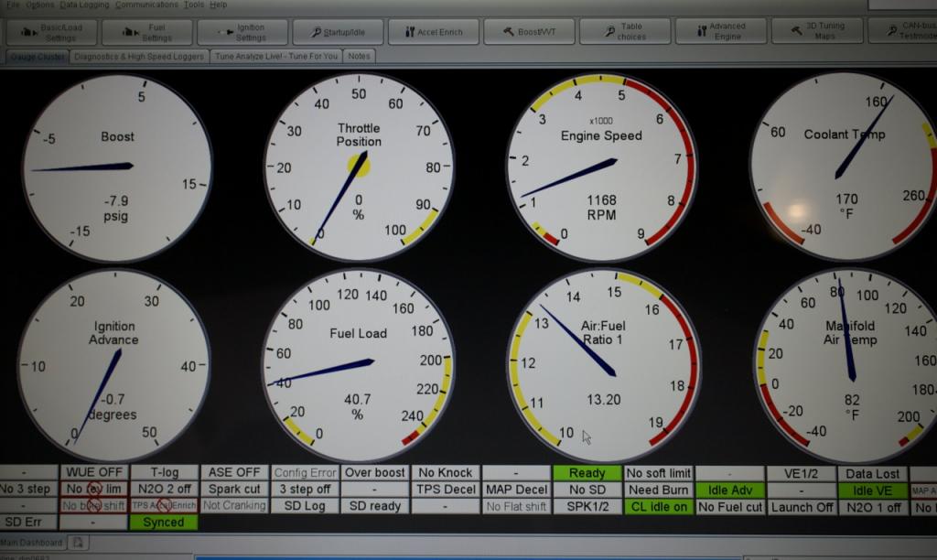Open Fuel Settings toolbar button
Screen dimensions: 937x560
coord(147,32)
